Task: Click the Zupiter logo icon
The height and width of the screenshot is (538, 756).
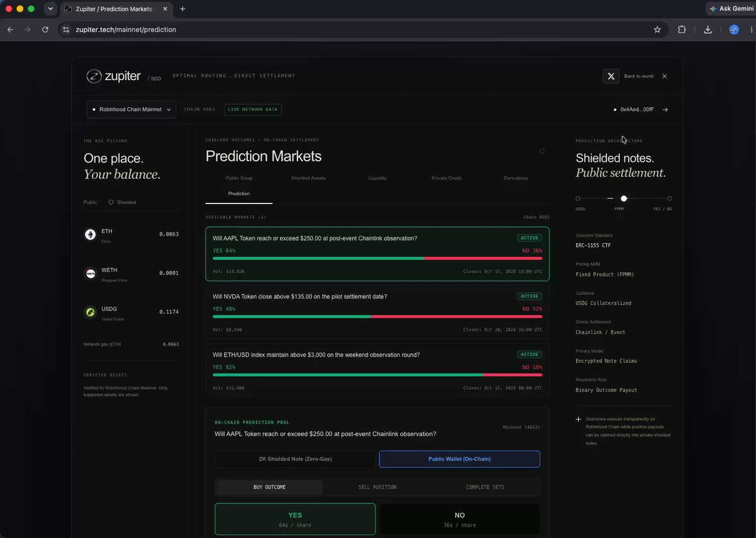Action: click(94, 76)
